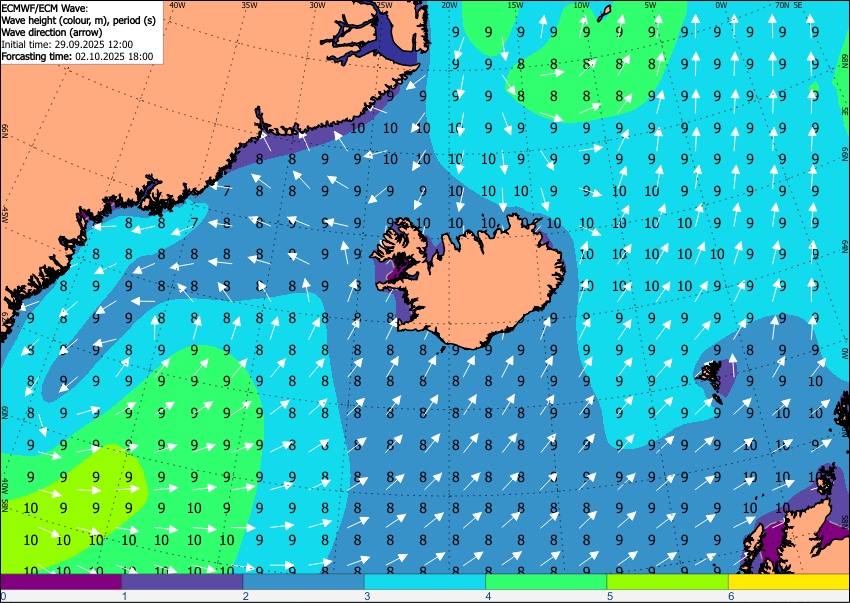
Task: Click the "10W" longitude label
Action: point(581,5)
